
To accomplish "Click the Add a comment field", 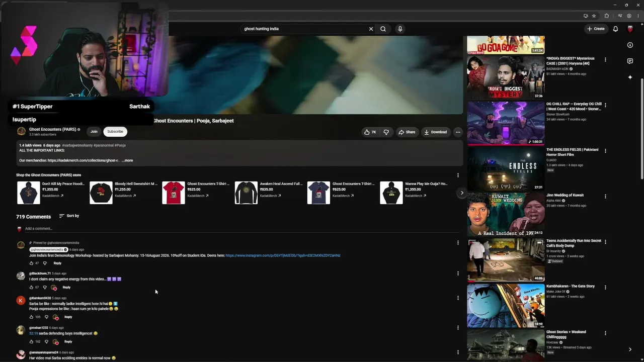I will 242,229.
